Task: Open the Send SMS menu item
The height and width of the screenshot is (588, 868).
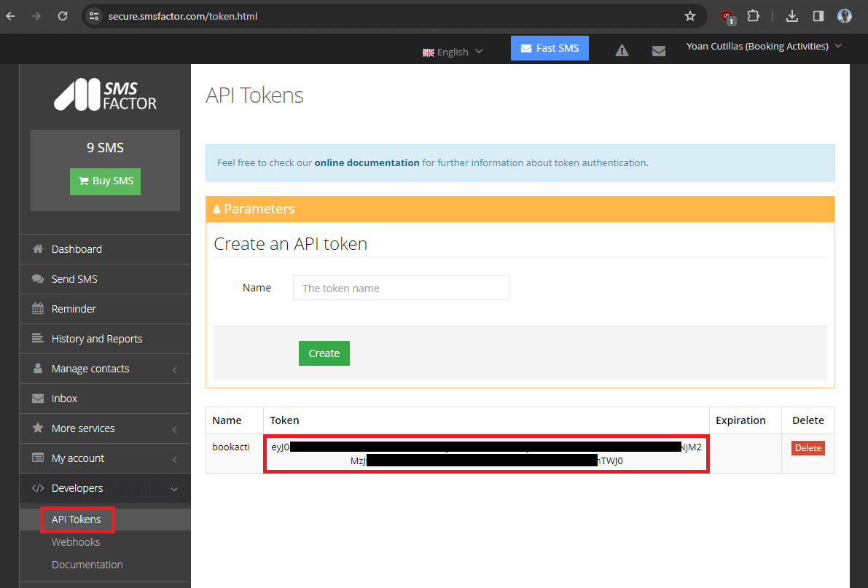Action: (x=105, y=279)
